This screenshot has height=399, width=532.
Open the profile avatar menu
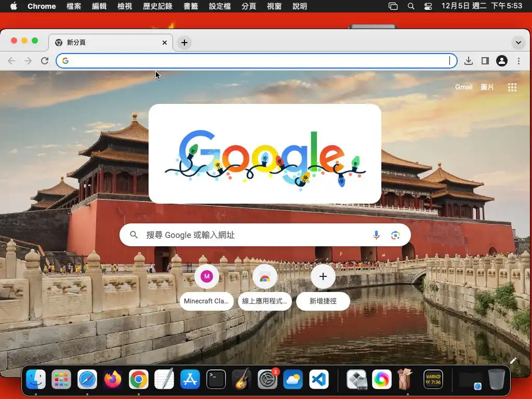point(501,61)
